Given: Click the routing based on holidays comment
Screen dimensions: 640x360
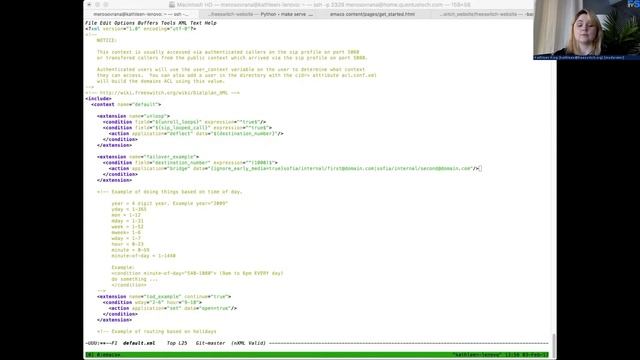Looking at the screenshot, I should [x=157, y=331].
